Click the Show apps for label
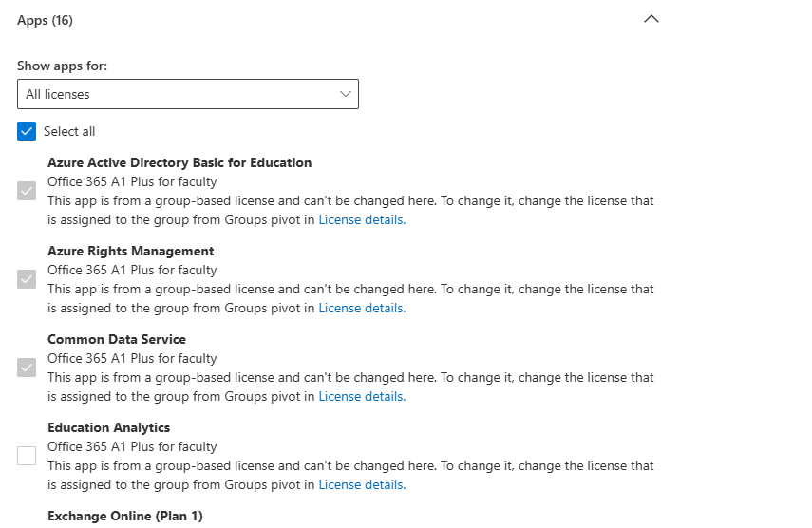The image size is (812, 528). click(62, 66)
